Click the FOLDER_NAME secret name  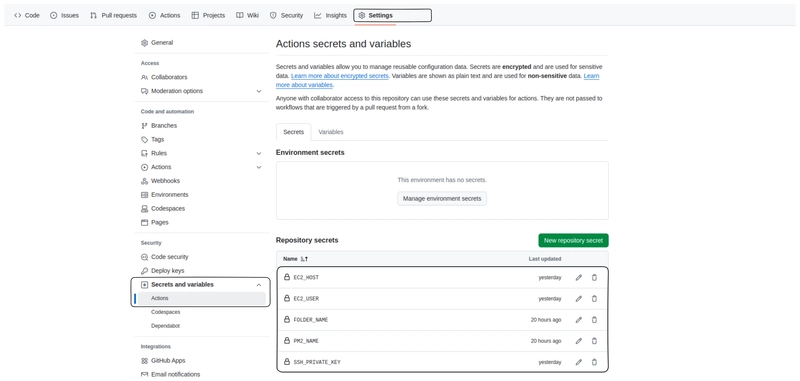pos(311,320)
